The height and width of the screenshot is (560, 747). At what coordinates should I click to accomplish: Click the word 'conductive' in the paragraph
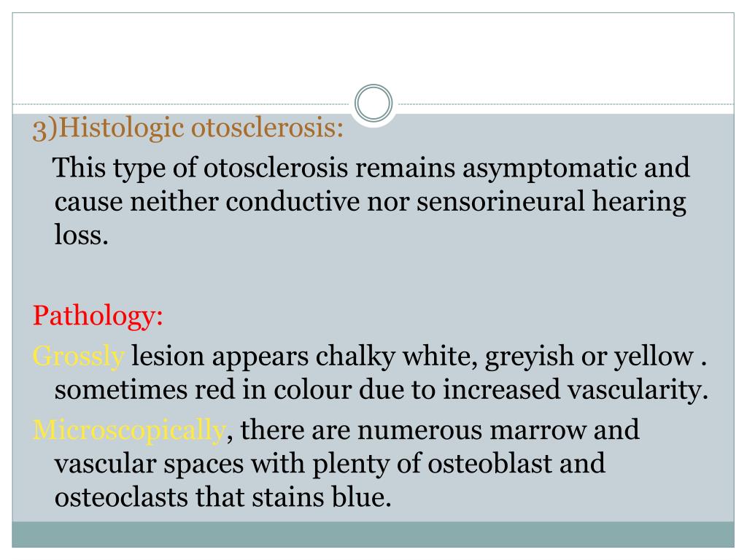tap(292, 201)
